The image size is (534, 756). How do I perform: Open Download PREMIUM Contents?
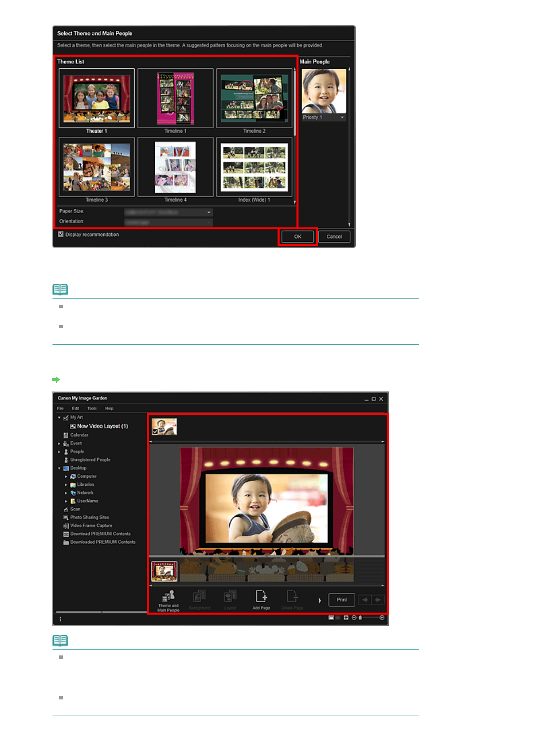point(100,534)
